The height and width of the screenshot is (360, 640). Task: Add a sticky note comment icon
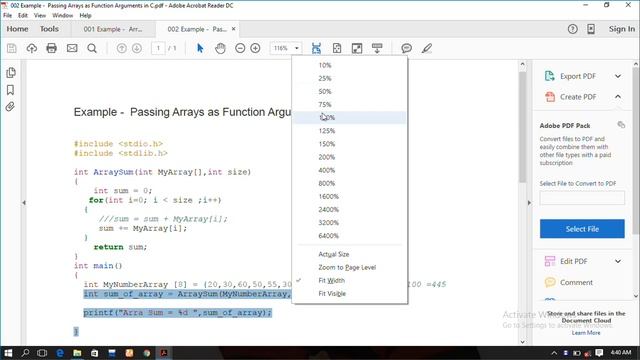tap(407, 48)
